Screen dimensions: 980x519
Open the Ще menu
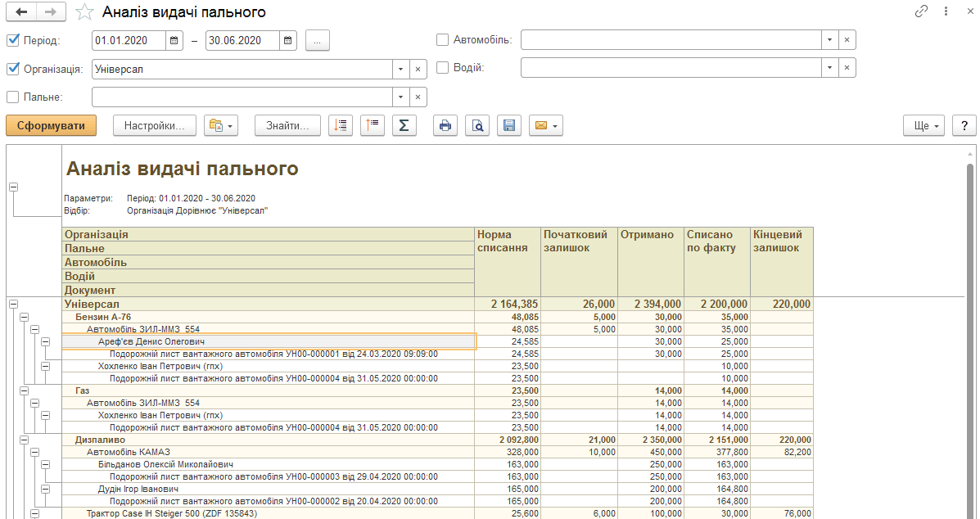coord(924,125)
